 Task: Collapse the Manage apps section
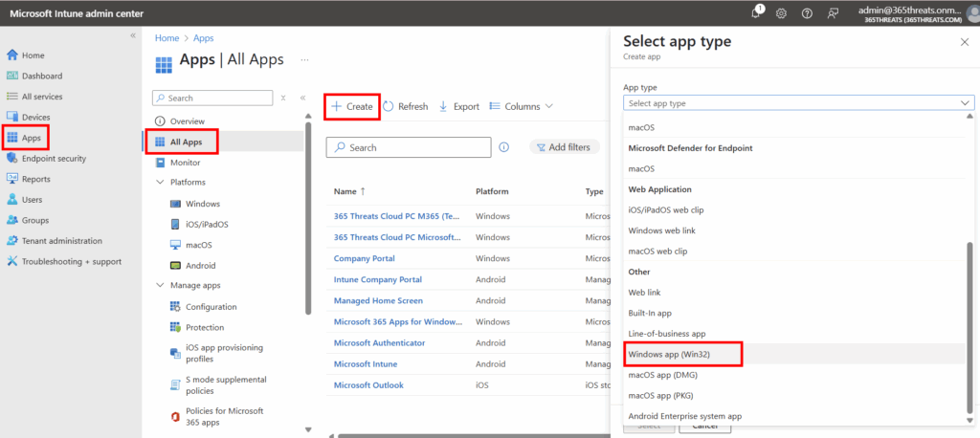point(158,286)
